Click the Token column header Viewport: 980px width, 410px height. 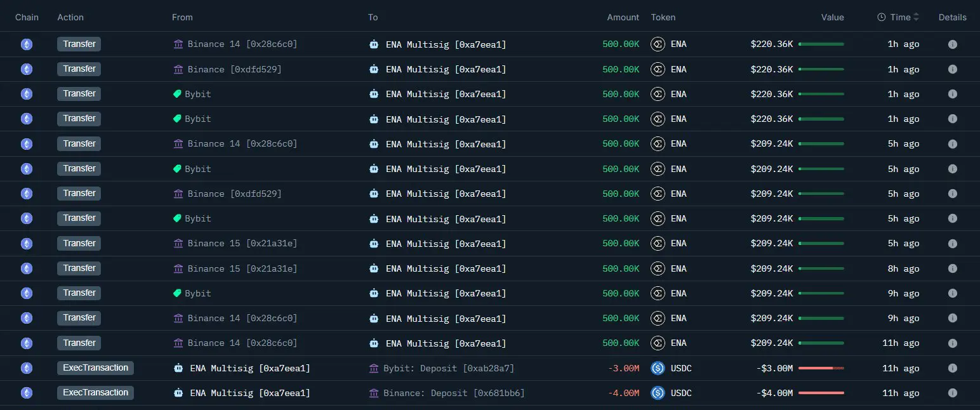[663, 17]
